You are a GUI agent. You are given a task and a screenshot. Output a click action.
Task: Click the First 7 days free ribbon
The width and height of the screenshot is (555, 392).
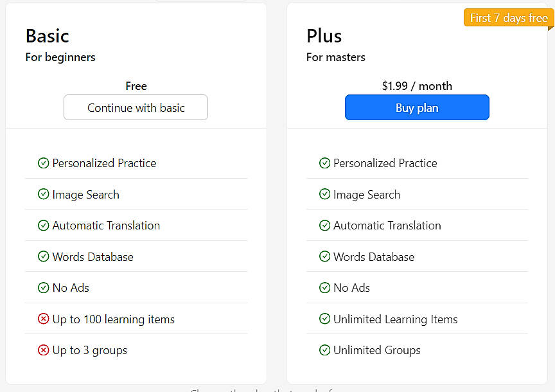point(509,18)
